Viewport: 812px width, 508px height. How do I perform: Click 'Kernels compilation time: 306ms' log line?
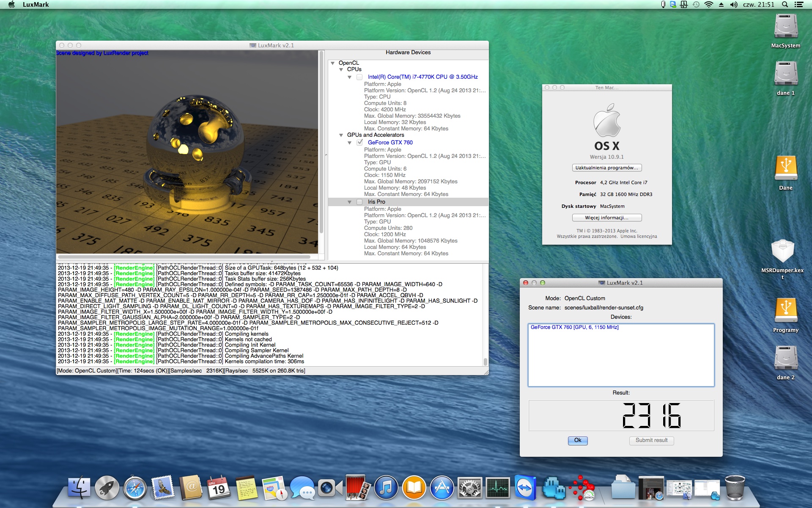(264, 362)
